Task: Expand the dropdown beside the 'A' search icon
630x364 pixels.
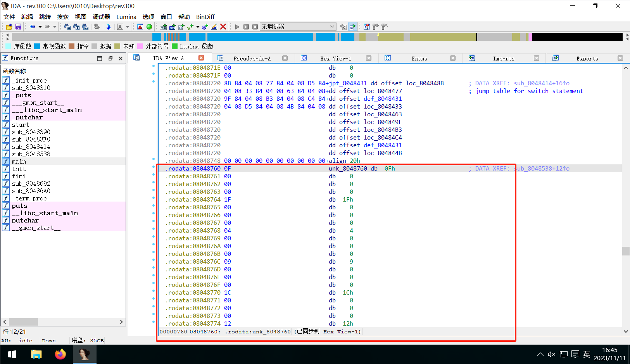Action: [x=128, y=27]
